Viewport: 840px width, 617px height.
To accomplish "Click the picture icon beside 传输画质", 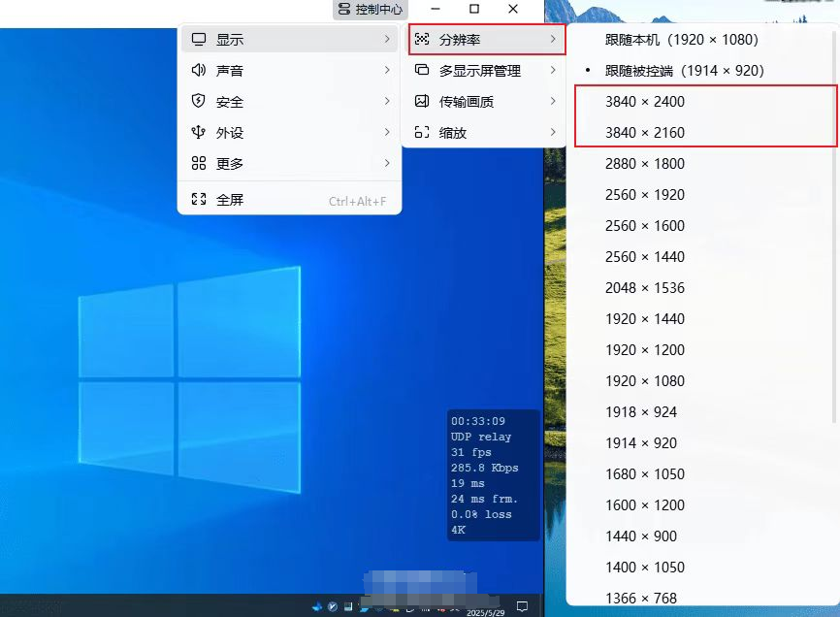I will click(421, 102).
